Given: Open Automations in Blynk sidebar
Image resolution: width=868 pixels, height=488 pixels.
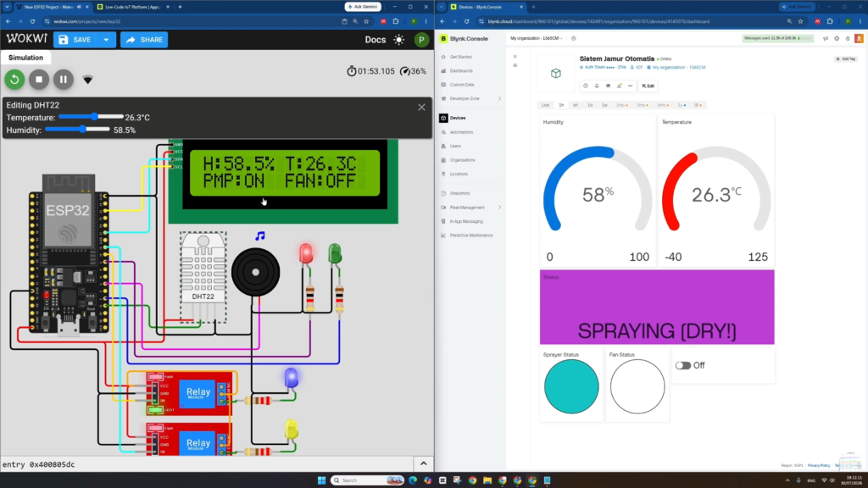Looking at the screenshot, I should 461,132.
